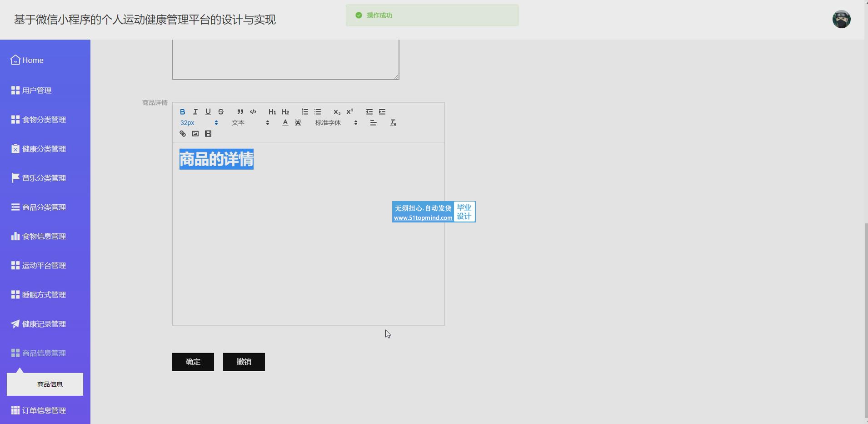Click the user avatar at top right
868x424 pixels.
[842, 20]
